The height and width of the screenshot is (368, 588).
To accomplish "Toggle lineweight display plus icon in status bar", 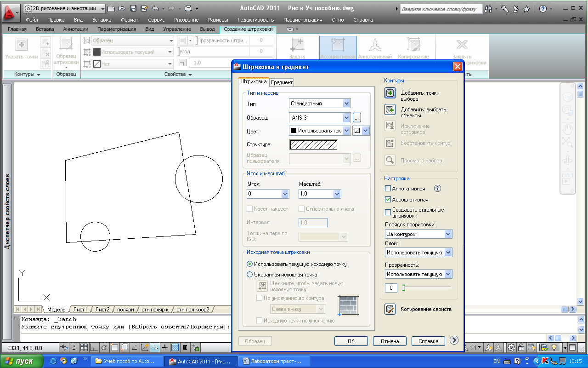I will (x=165, y=347).
